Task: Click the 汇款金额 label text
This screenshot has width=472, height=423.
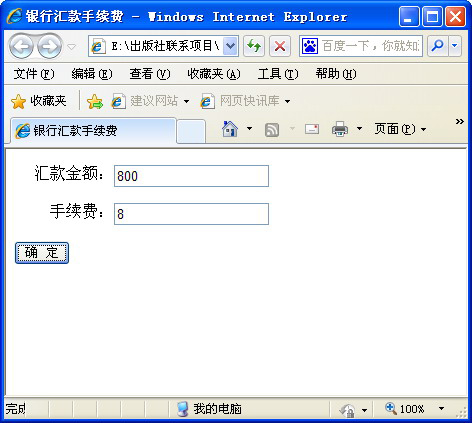Action: [69, 174]
